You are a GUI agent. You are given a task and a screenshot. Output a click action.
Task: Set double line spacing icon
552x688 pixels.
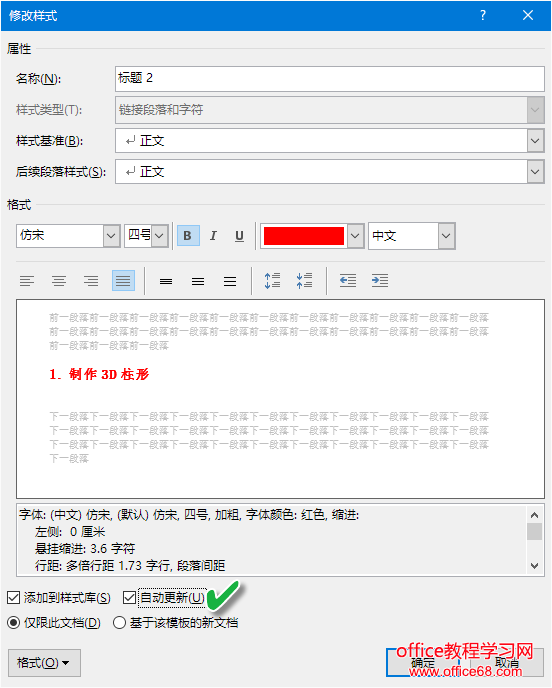point(230,281)
